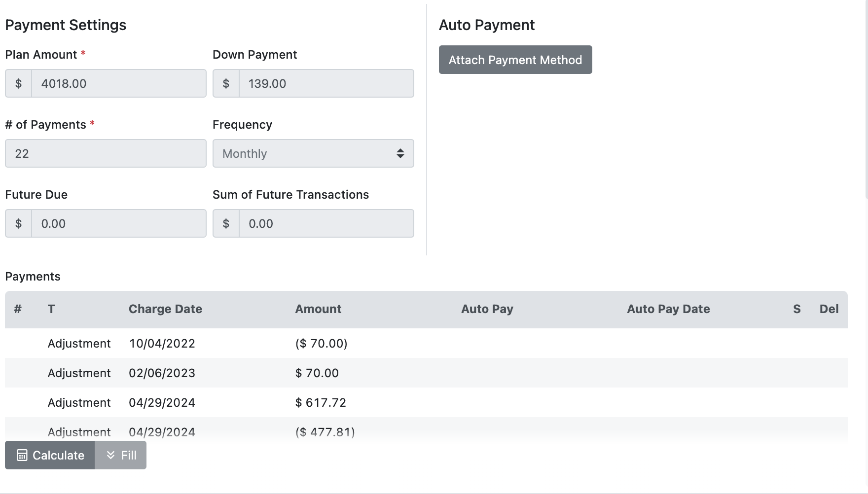Select amount ($ 70.00) cell
This screenshot has height=494, width=868.
click(321, 344)
